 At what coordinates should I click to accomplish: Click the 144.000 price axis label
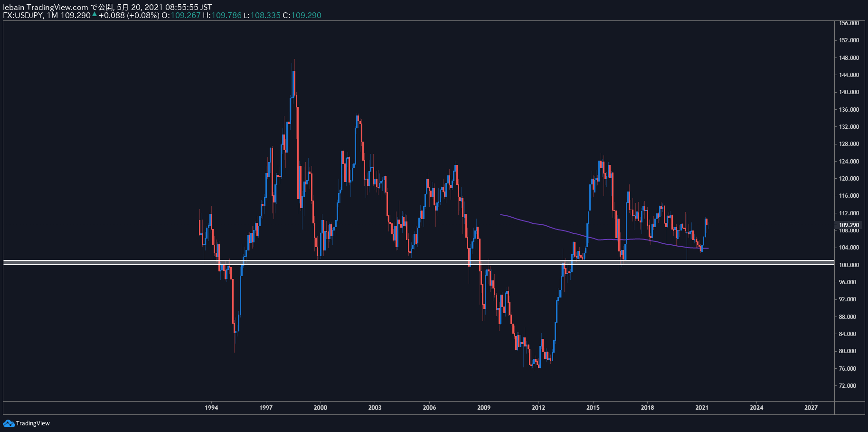click(x=849, y=75)
